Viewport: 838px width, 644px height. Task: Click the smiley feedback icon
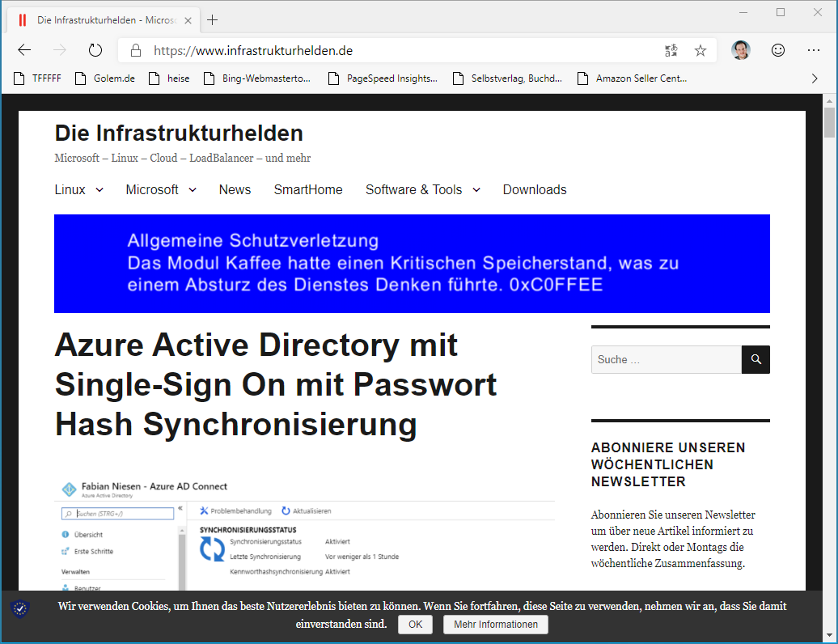pos(778,50)
